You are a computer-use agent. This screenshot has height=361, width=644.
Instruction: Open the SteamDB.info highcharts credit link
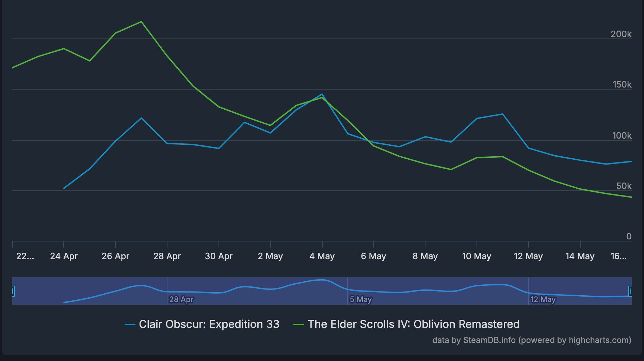click(x=532, y=340)
